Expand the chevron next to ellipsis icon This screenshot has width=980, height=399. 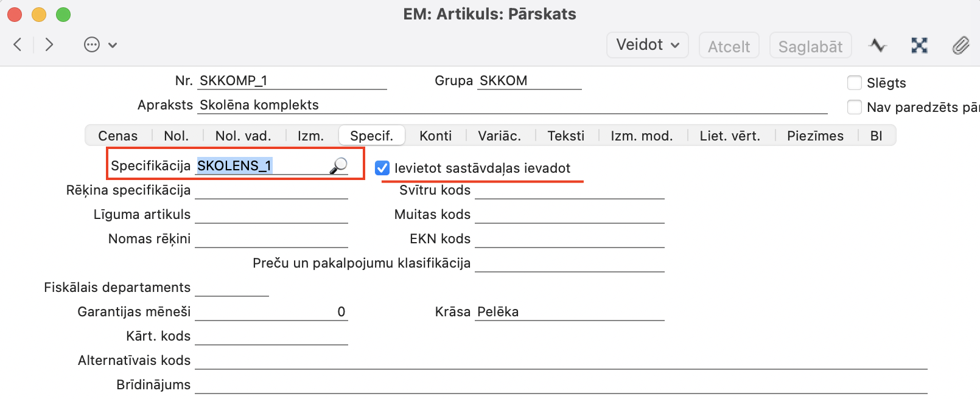113,45
